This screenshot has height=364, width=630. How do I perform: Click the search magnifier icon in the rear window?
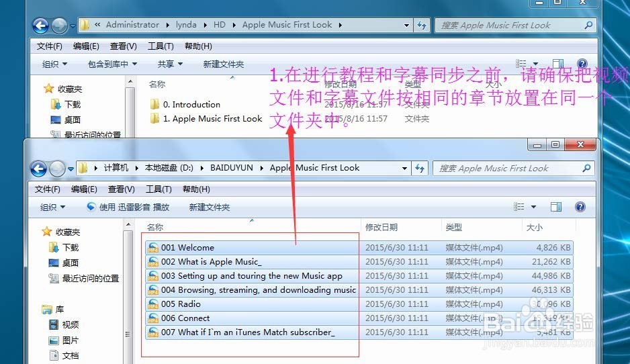tap(588, 26)
